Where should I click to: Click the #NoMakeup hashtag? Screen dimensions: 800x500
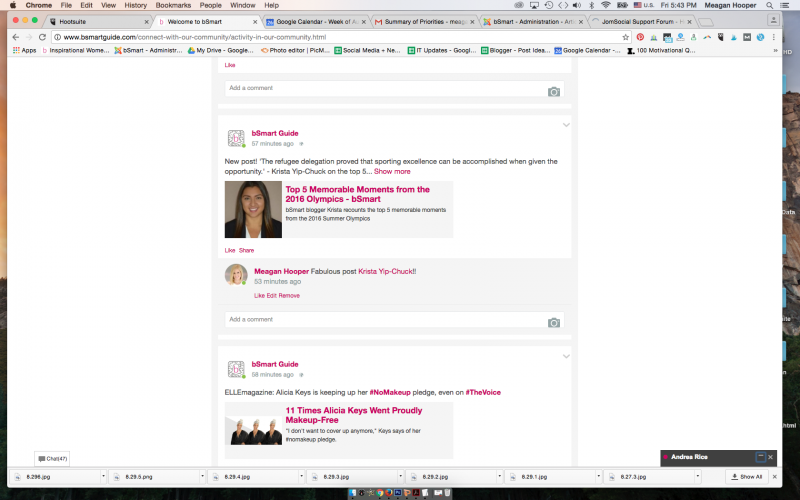coord(390,392)
